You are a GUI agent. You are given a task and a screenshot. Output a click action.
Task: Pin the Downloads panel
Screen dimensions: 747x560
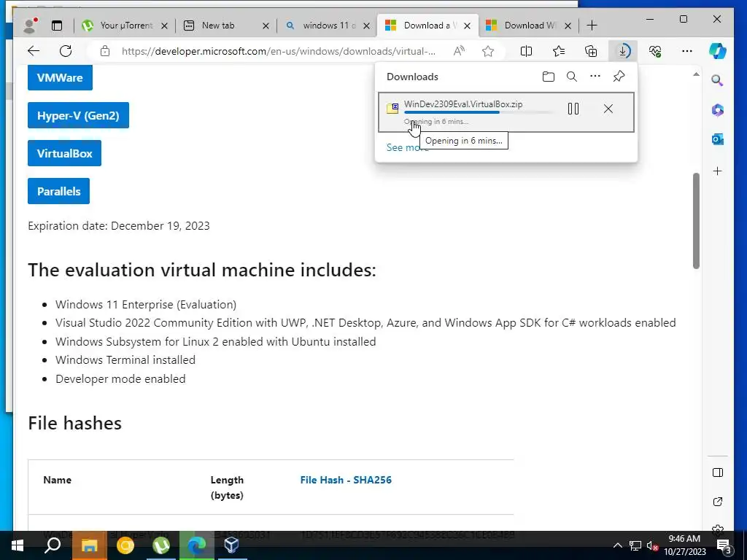tap(619, 76)
